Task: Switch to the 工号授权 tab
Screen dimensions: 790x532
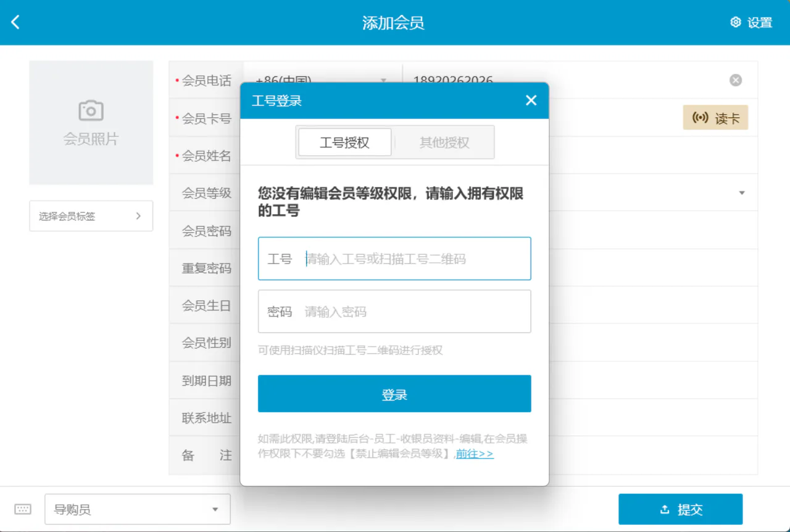Action: click(x=344, y=143)
